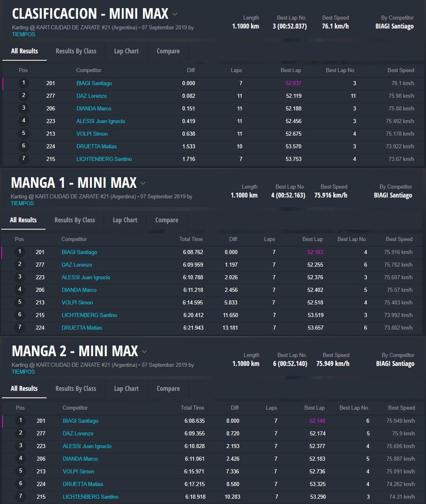Image resolution: width=426 pixels, height=504 pixels.
Task: Click position 3 circle badge in Manga 1 table
Action: click(20, 277)
